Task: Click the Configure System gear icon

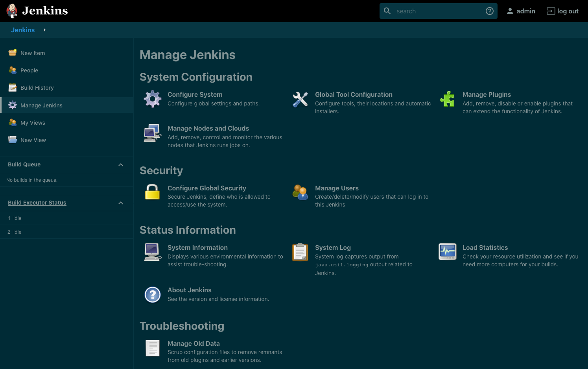Action: 153,99
